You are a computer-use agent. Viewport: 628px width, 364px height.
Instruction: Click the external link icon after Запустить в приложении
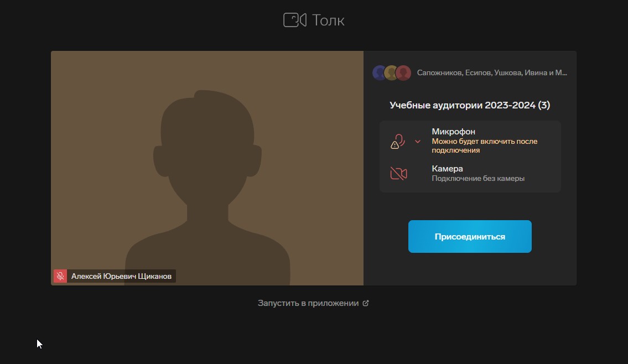tap(365, 303)
